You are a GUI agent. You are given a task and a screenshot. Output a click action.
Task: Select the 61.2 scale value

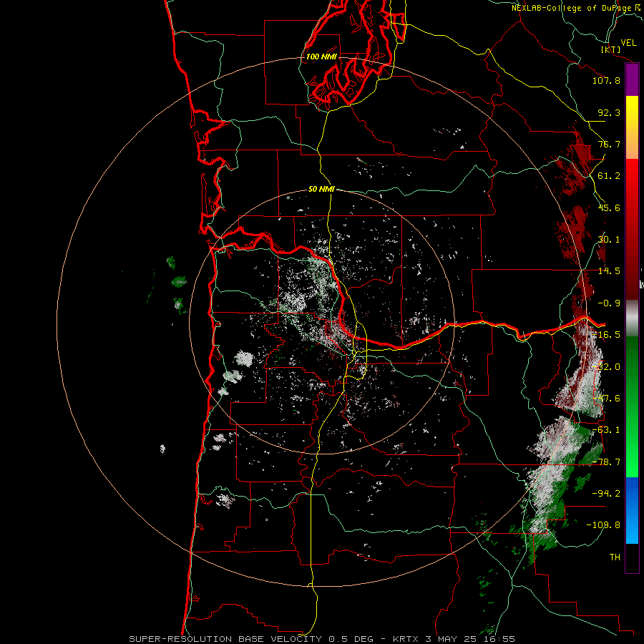(609, 176)
